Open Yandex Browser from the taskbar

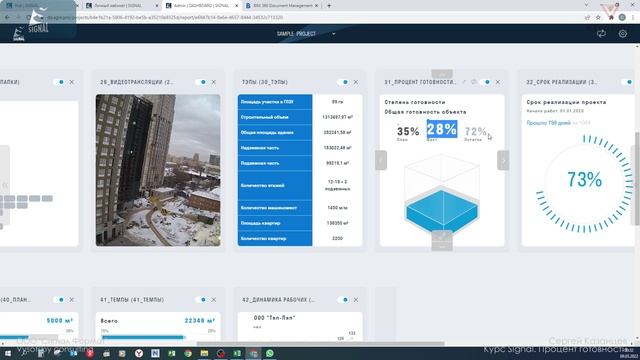139,353
